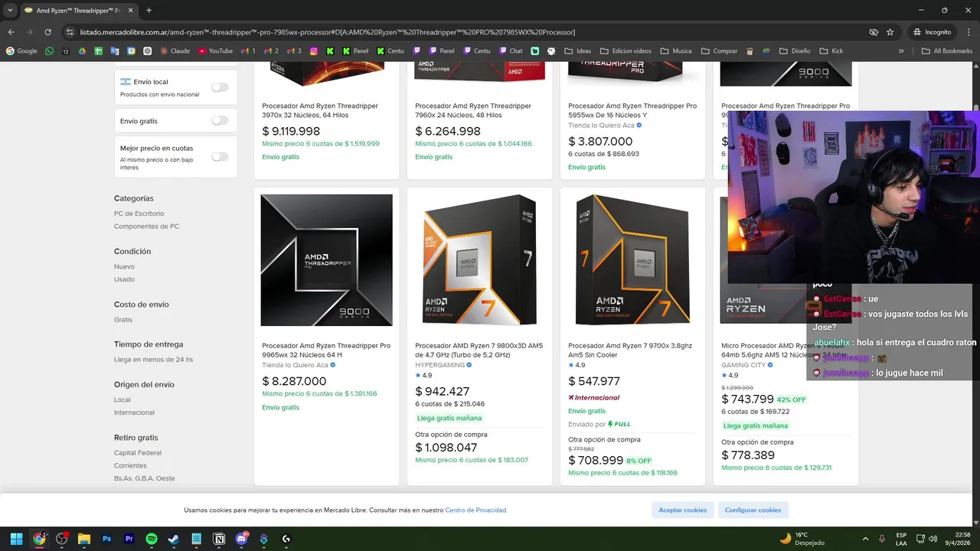The width and height of the screenshot is (980, 551).
Task: Open Procesador Amd Ryzen Threadripper 7960x listing
Action: pyautogui.click(x=473, y=110)
